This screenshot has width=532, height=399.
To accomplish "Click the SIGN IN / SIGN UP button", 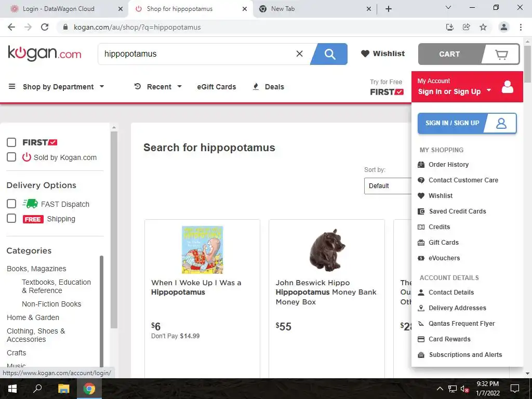I will tap(467, 123).
